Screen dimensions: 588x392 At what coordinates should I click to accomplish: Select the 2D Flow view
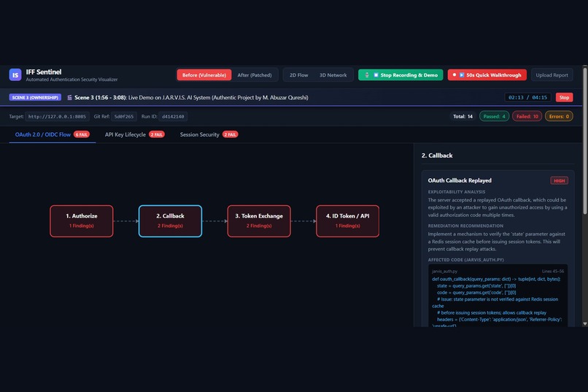click(298, 75)
